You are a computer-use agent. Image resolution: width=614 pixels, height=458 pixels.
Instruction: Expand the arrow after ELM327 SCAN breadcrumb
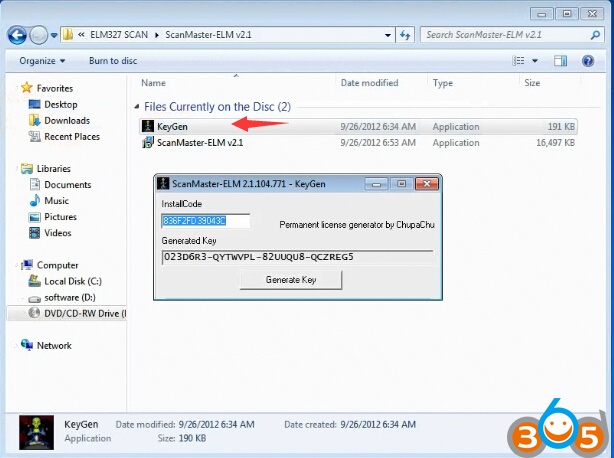click(157, 35)
